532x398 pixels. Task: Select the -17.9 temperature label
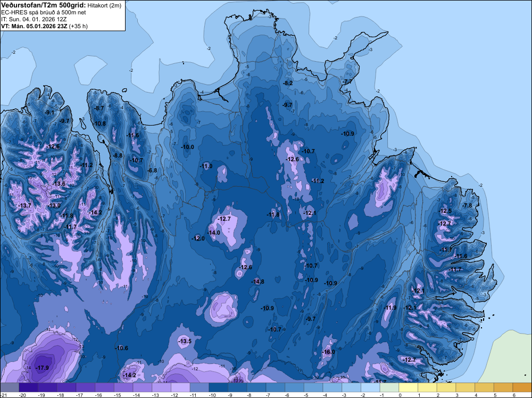(43, 368)
